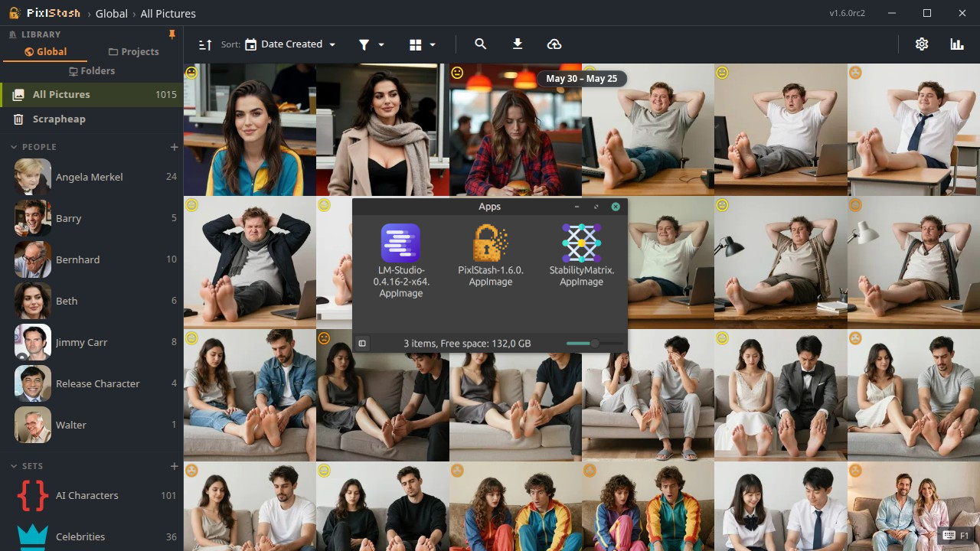Click the cloud upload icon
The image size is (980, 551).
[554, 44]
